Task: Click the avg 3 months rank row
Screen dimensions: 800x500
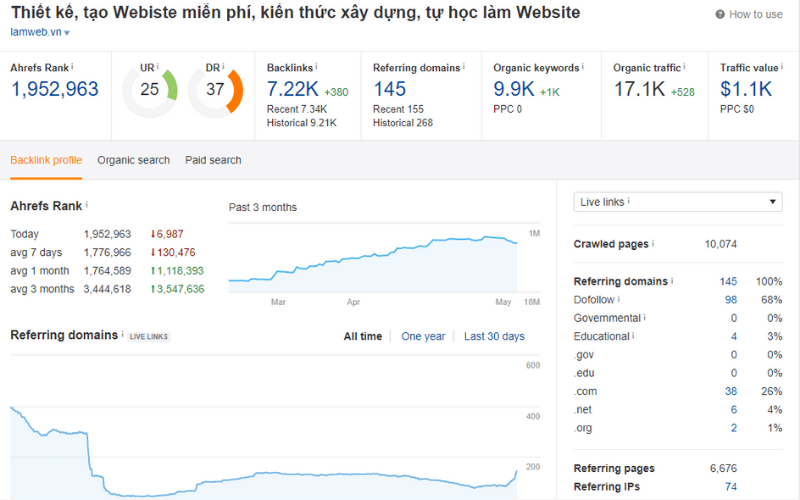Action: (107, 289)
